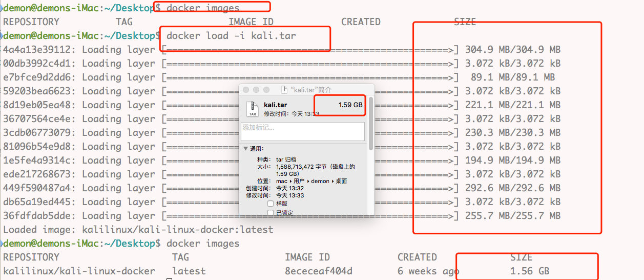The width and height of the screenshot is (644, 280).
Task: Click the '304.9 MB/304.9 MB' progress value
Action: point(513,50)
